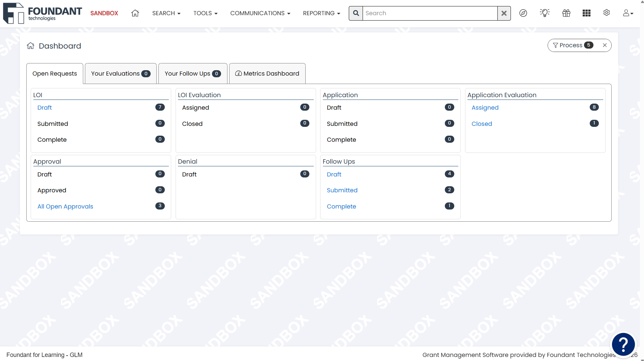Open Follow Ups Submitted link
Screen dimensions: 644x361
342,190
